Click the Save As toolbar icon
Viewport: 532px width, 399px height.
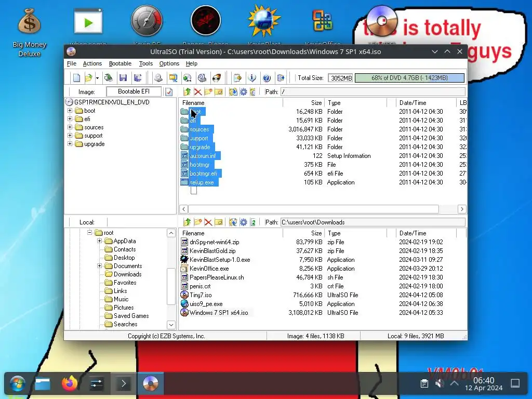(138, 78)
